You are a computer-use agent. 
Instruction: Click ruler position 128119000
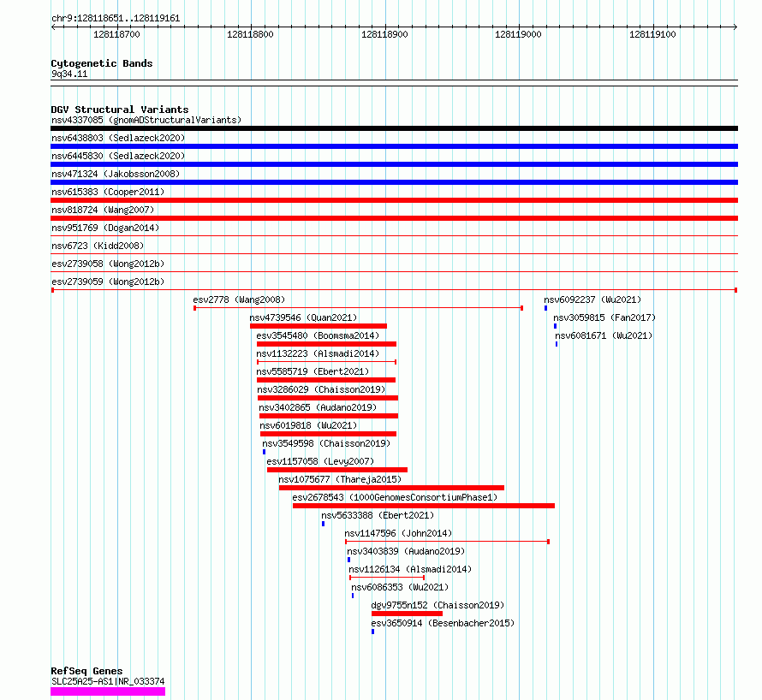tap(518, 34)
